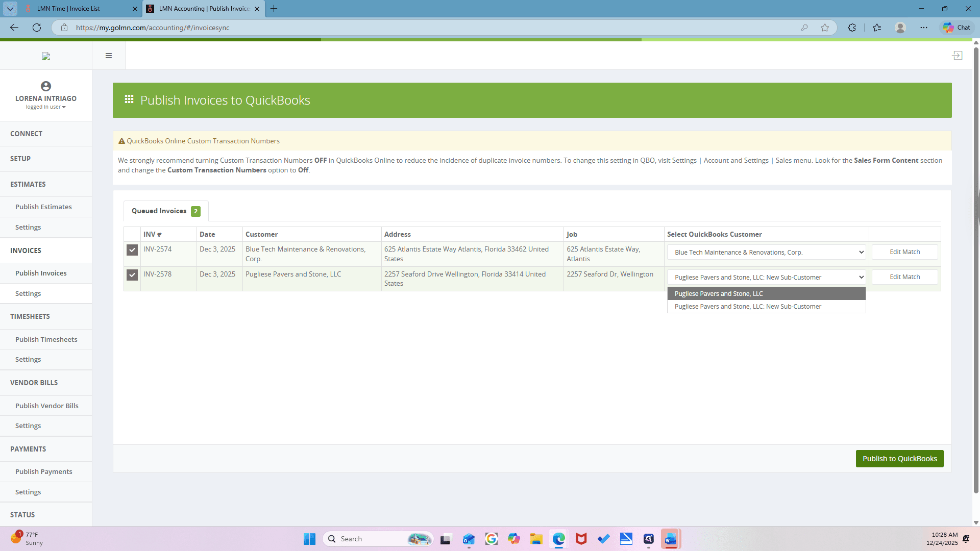Close the LMN Time browser tab

tap(135, 9)
